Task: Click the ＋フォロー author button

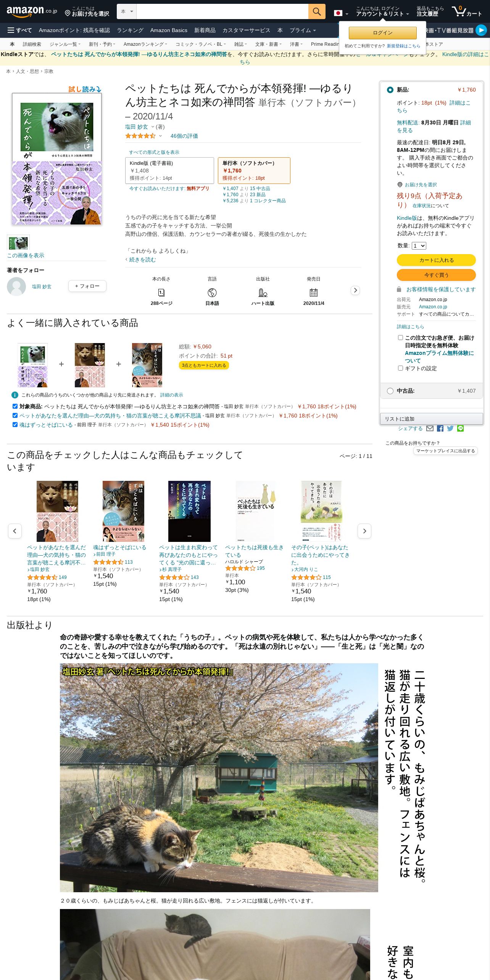Action: coord(87,286)
